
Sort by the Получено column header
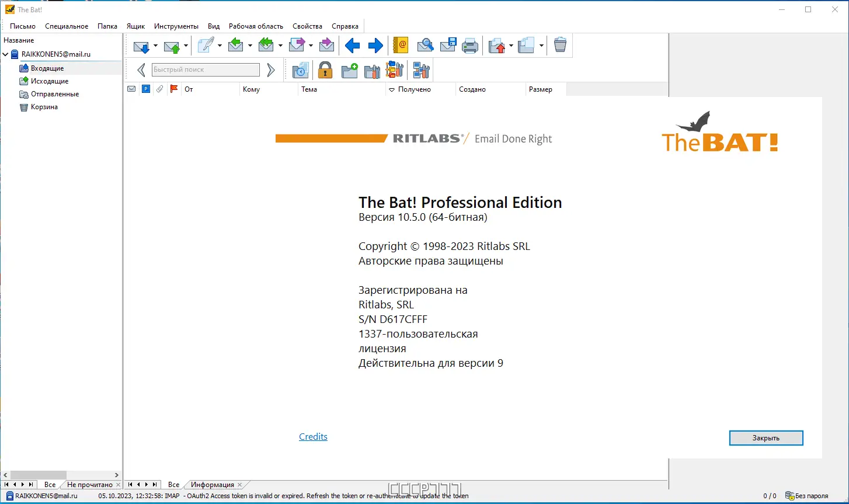click(420, 89)
